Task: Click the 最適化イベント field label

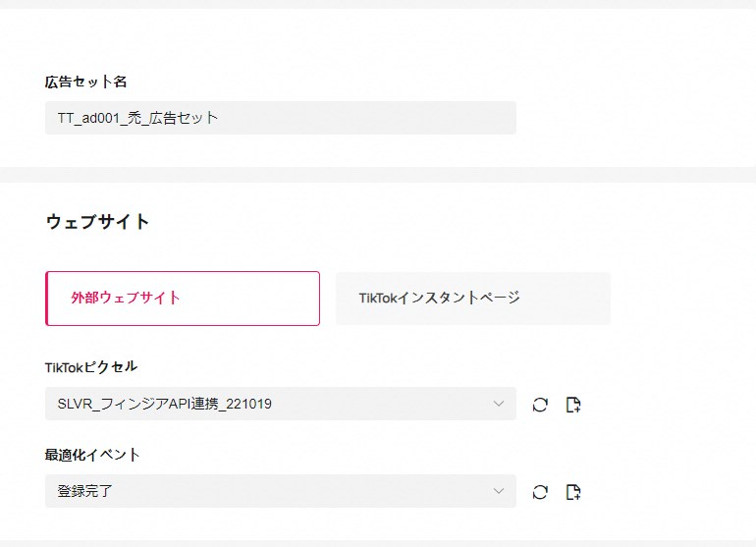Action: tap(93, 455)
